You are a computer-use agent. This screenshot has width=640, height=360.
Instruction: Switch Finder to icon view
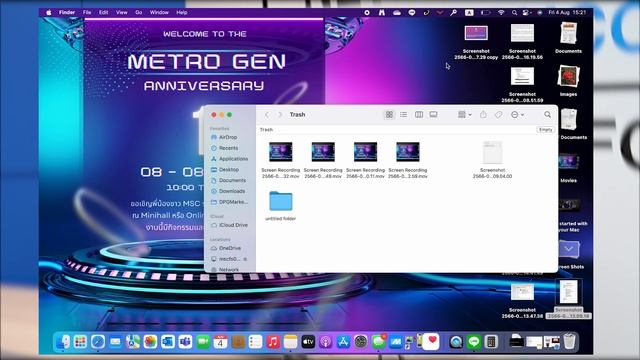pyautogui.click(x=389, y=115)
